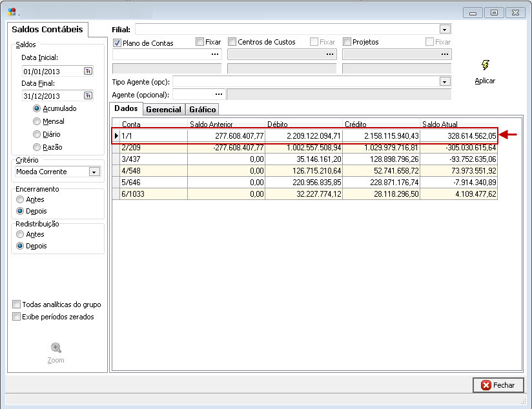
Task: Open calendar picker for Data Final
Action: [x=88, y=96]
